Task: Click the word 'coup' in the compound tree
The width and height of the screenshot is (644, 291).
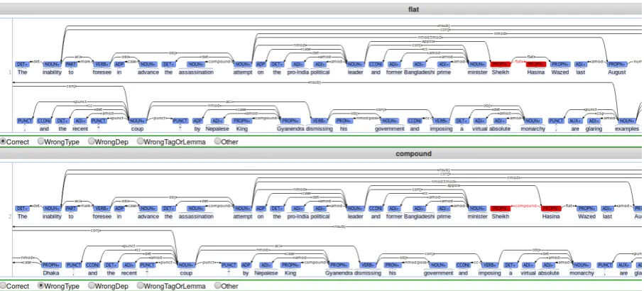Action: click(x=186, y=273)
